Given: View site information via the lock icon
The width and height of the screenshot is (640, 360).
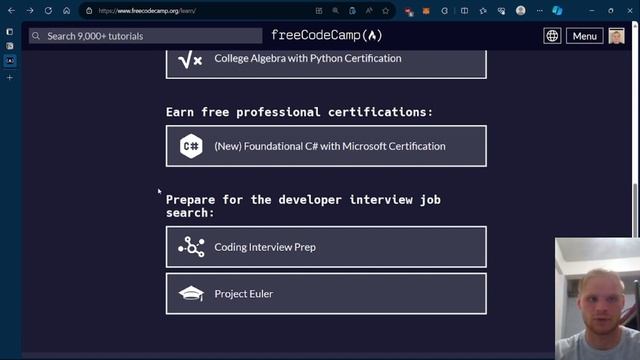Looking at the screenshot, I should coord(89,11).
